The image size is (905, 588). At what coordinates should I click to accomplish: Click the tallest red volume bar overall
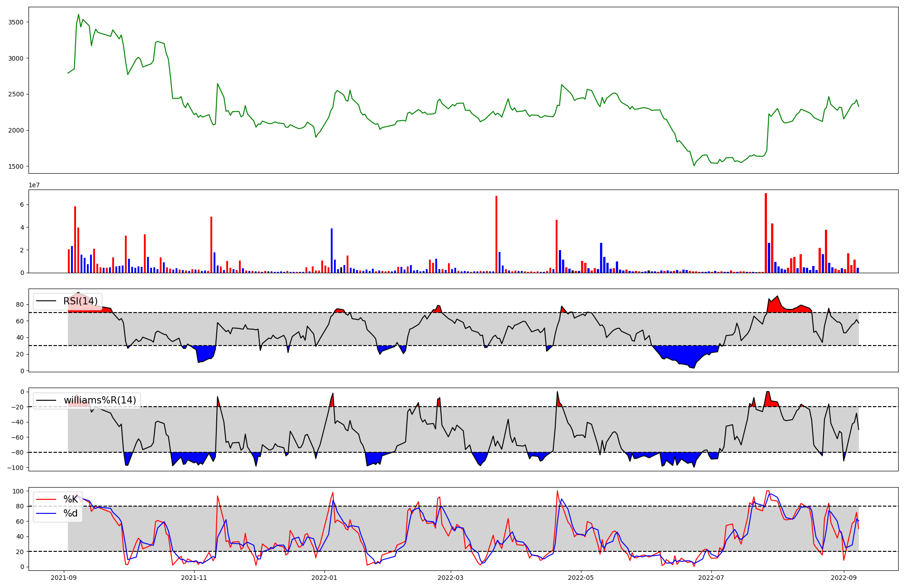[x=766, y=233]
